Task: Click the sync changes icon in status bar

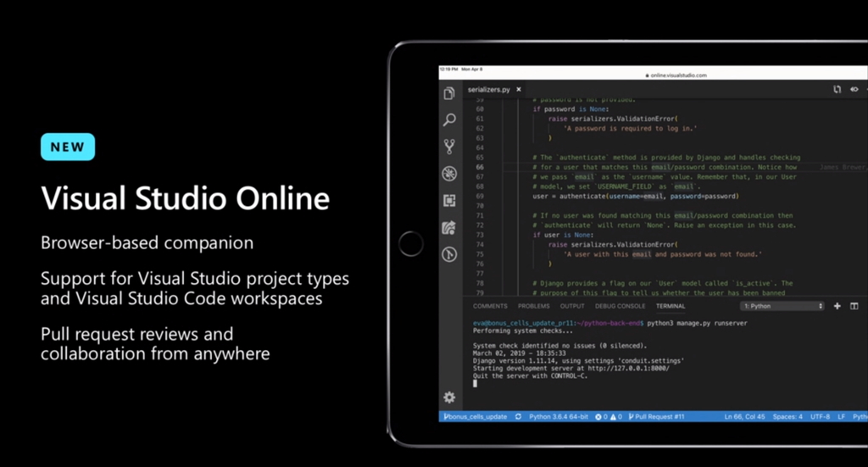Action: coord(518,417)
